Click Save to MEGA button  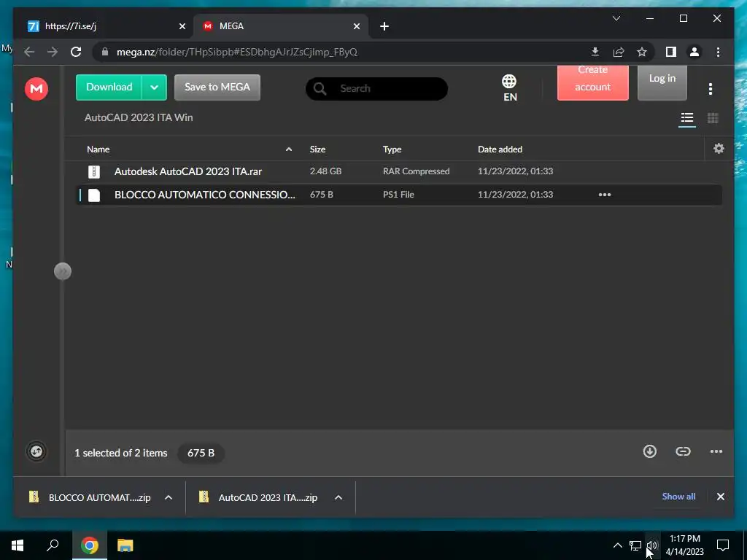217,87
